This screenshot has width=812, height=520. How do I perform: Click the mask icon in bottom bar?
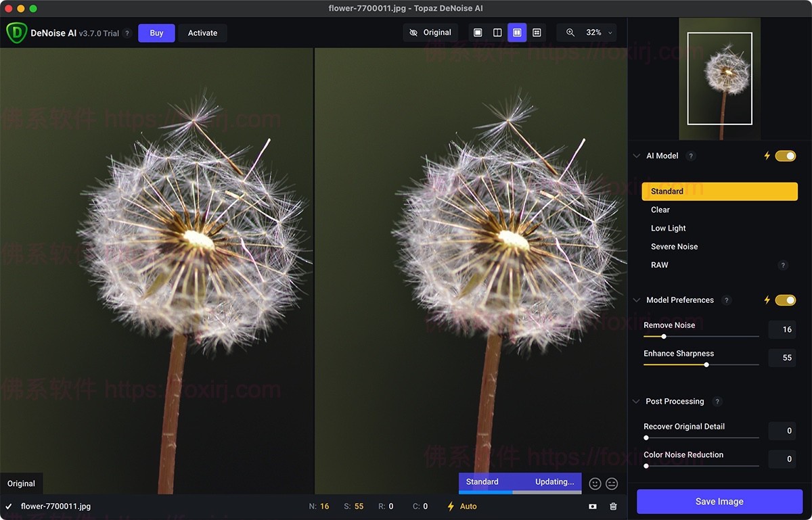[593, 506]
